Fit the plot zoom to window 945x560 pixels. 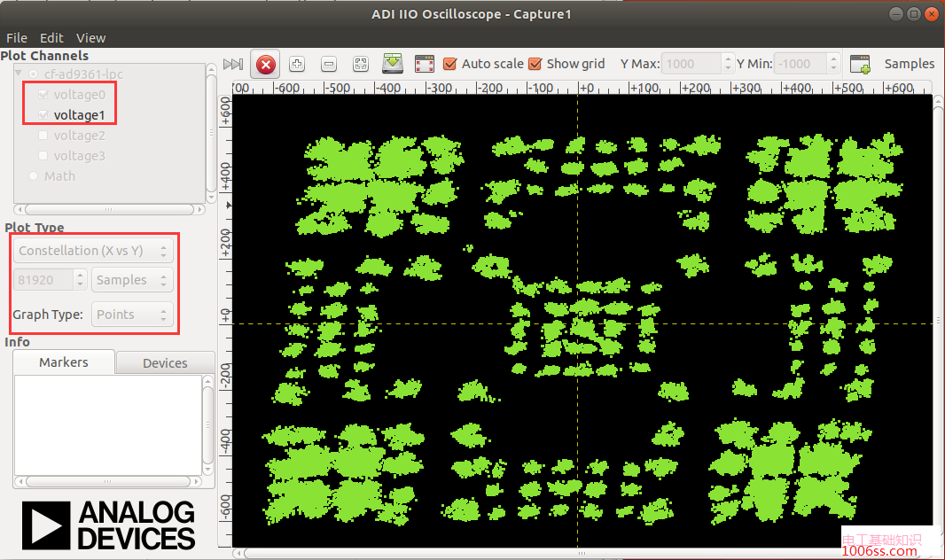click(361, 64)
